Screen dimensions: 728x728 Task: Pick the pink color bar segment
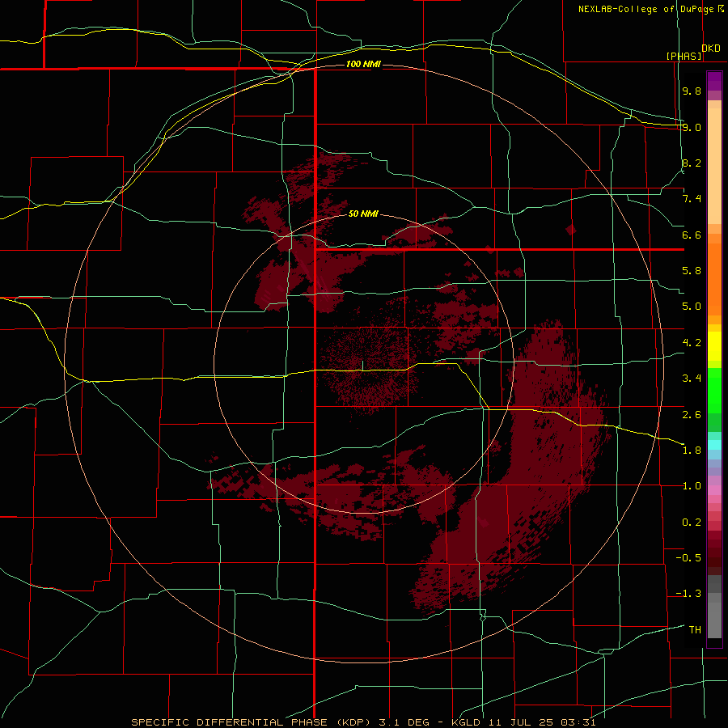(714, 490)
